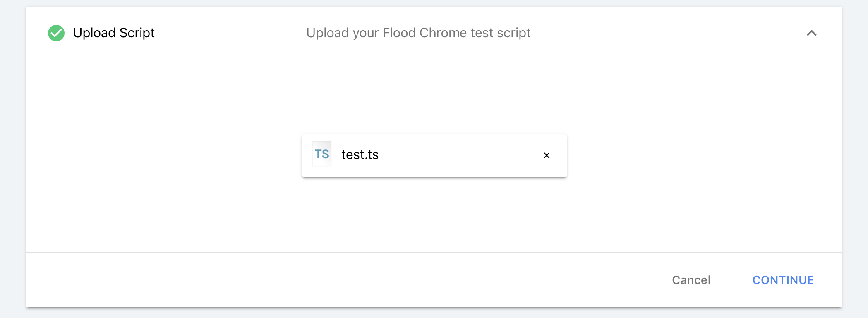Remove the uploaded test.ts file
The width and height of the screenshot is (868, 318).
click(x=547, y=155)
